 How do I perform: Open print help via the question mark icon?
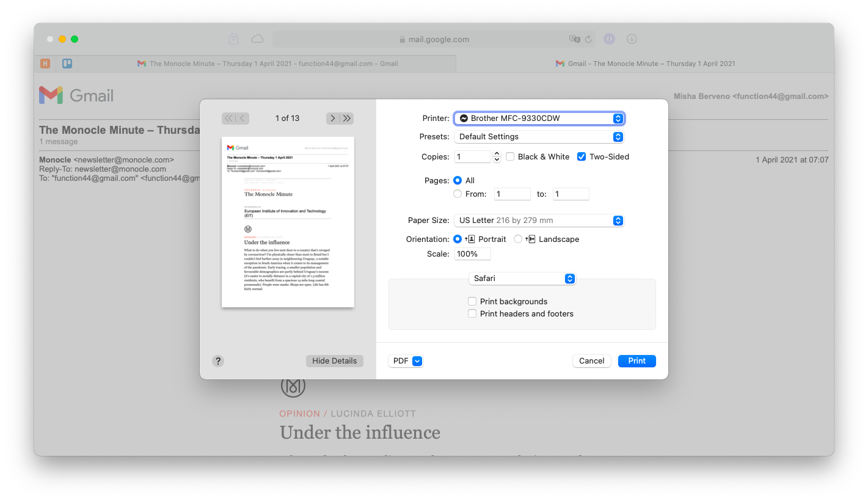coord(218,361)
